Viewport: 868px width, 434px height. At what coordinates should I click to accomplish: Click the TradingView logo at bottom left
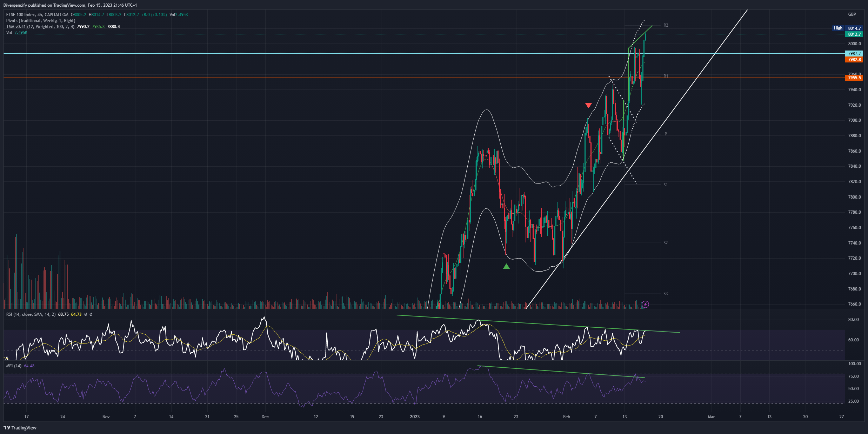(x=20, y=428)
